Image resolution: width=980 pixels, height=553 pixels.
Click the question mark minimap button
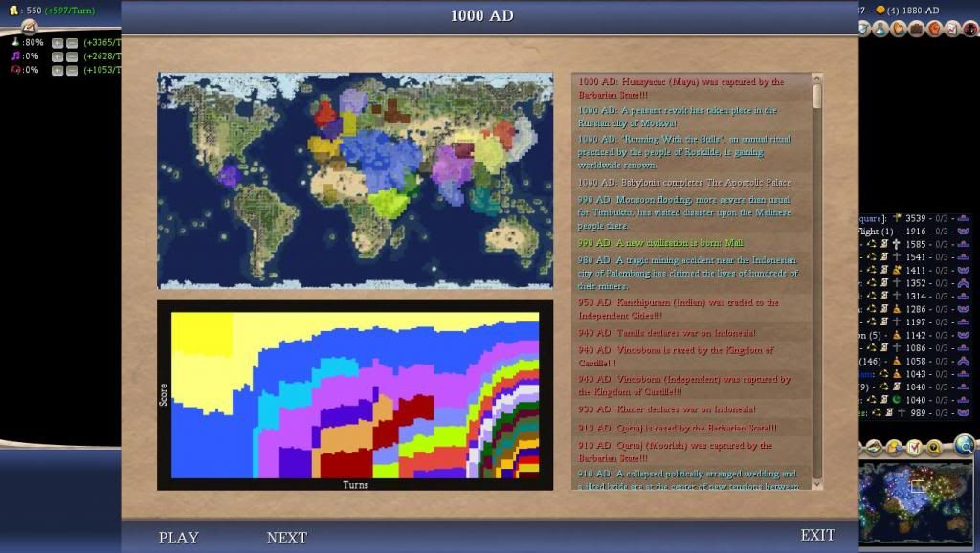[933, 447]
